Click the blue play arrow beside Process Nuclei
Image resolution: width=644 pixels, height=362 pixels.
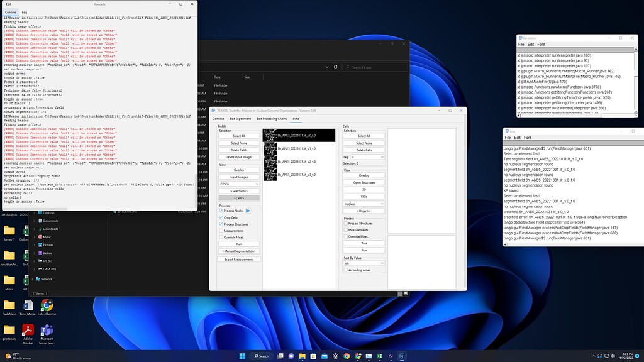(x=248, y=211)
